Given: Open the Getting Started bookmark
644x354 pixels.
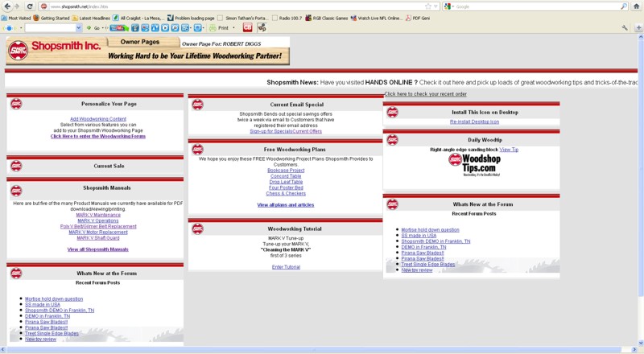Looking at the screenshot, I should [x=52, y=18].
